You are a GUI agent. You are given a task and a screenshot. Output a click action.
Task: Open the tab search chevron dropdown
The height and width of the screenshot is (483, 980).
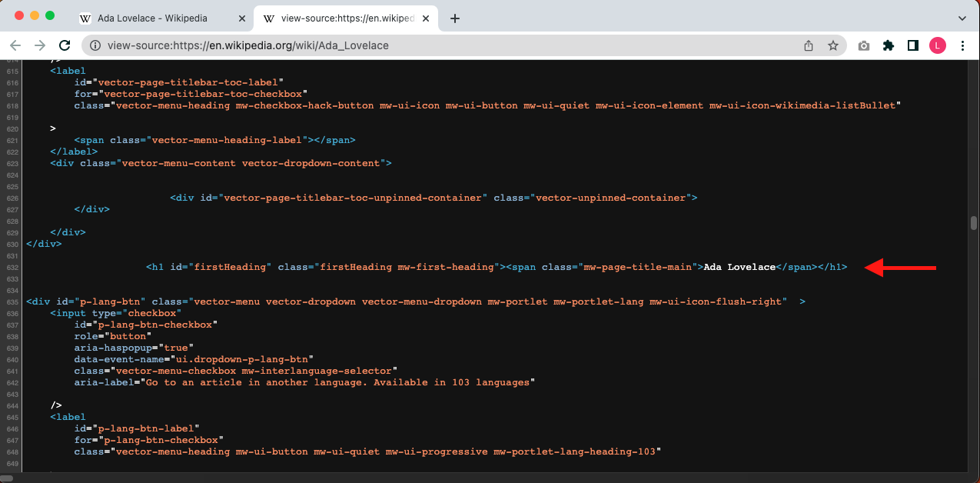(962, 18)
